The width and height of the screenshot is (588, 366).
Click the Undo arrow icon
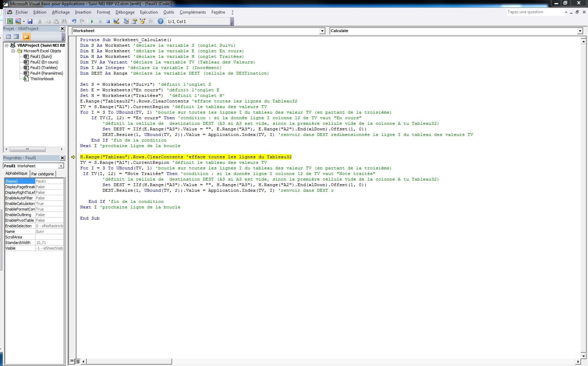coord(74,22)
